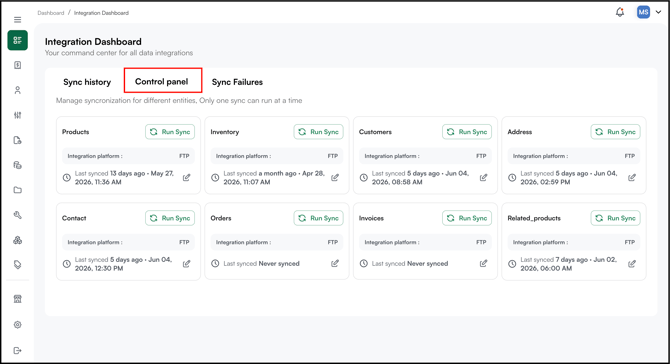
Task: Edit the Products sync schedule icon
Action: tap(187, 177)
